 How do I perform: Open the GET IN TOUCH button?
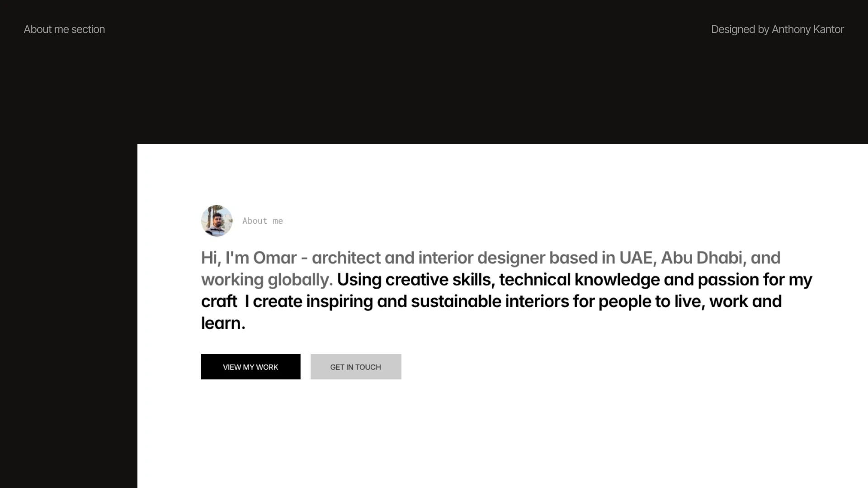(x=356, y=367)
